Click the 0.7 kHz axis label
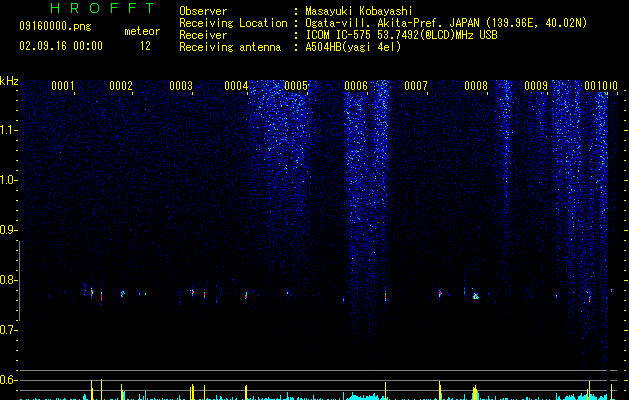The image size is (629, 400). coord(8,330)
